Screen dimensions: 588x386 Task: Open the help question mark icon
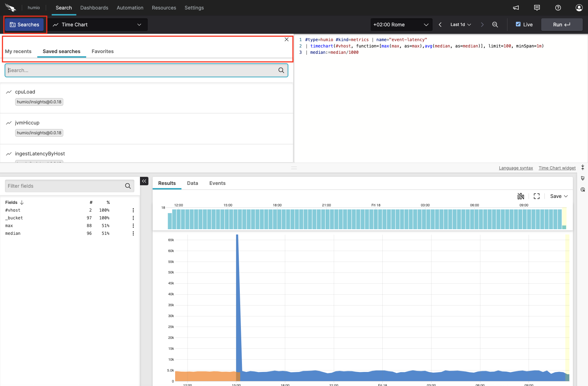pyautogui.click(x=558, y=8)
